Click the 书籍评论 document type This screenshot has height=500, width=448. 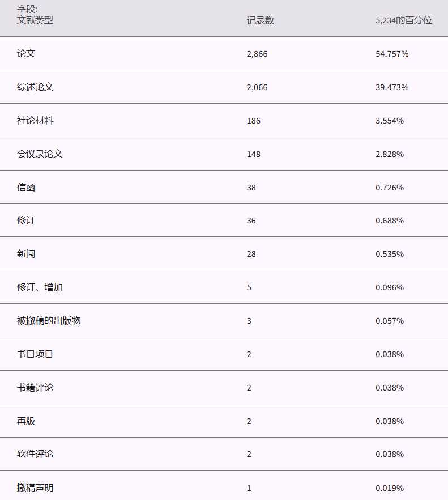tap(35, 388)
